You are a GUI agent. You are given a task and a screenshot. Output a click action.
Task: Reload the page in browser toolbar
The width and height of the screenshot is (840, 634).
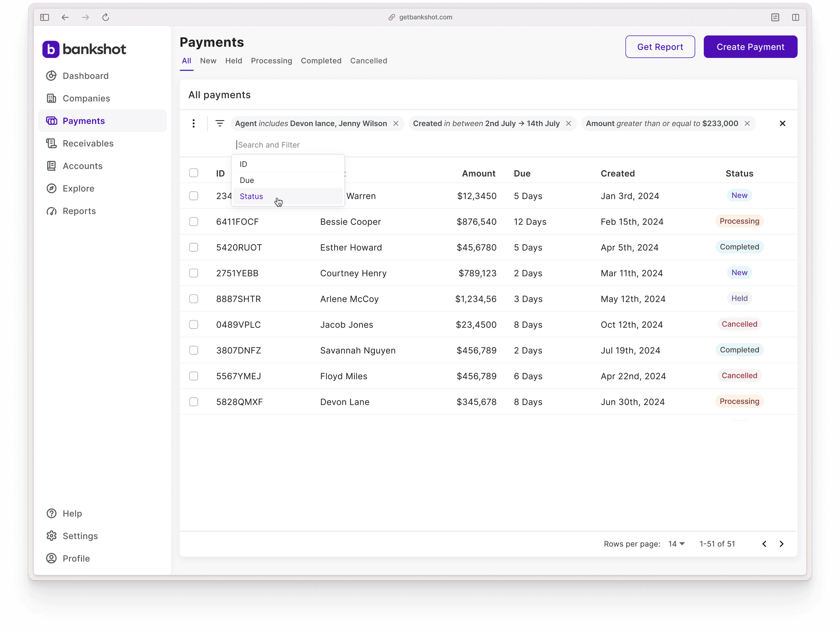[x=106, y=17]
